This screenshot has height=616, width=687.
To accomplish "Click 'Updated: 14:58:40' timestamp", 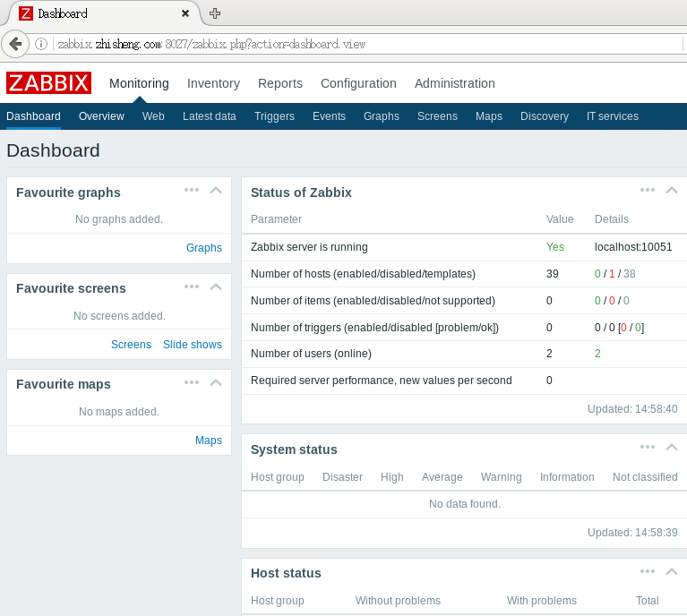I will 632,409.
